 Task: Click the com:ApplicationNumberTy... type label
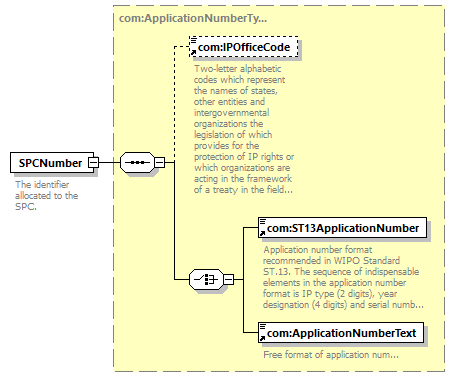193,18
